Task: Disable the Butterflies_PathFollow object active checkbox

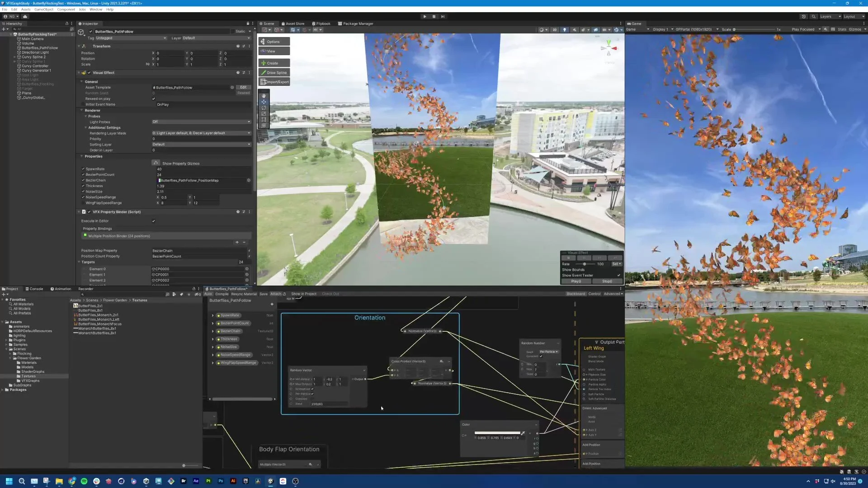Action: (91, 32)
